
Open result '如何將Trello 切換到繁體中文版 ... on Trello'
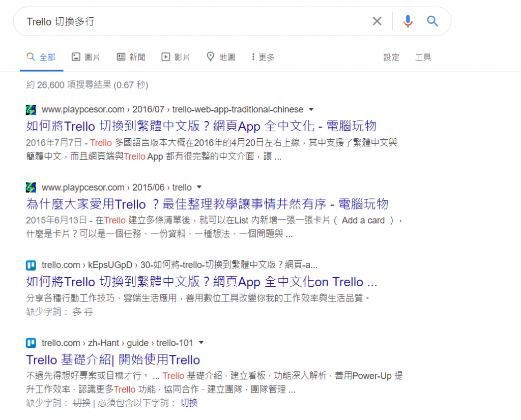click(201, 282)
